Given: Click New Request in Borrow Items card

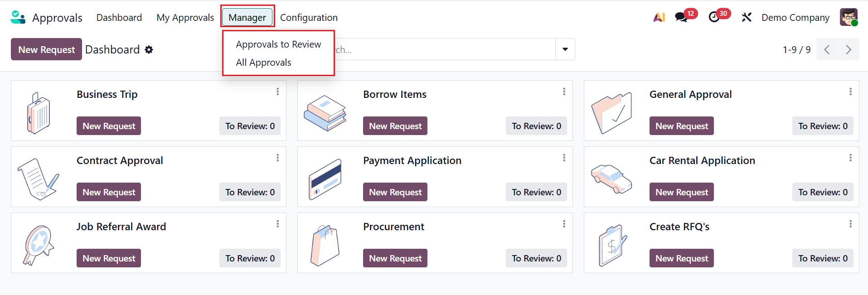Looking at the screenshot, I should 395,126.
